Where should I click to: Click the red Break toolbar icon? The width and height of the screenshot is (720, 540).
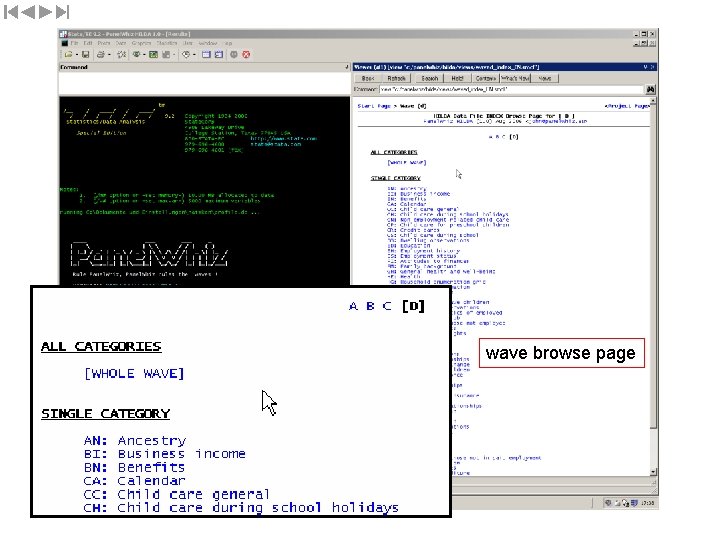tap(246, 55)
